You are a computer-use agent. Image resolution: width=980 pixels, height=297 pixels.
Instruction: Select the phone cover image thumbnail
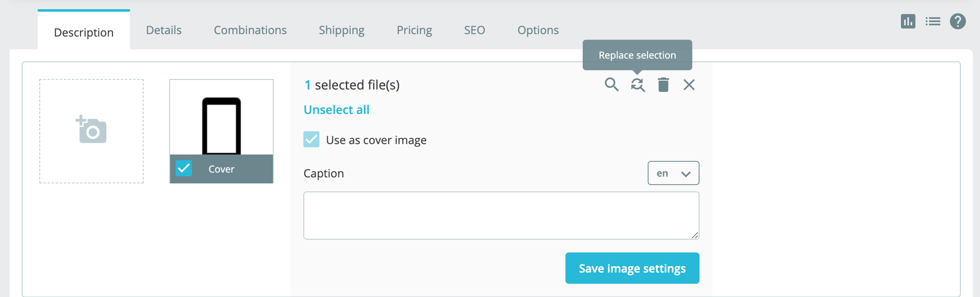tap(221, 121)
